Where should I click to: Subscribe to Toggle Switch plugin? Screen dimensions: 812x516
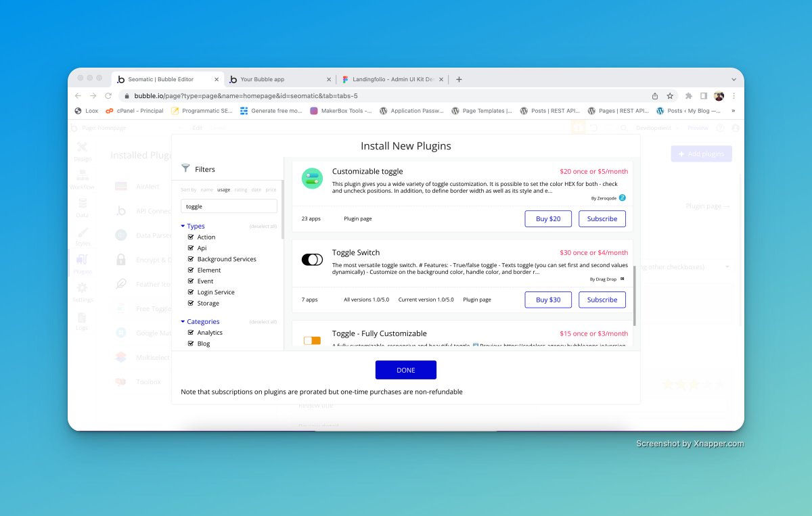[x=602, y=300]
